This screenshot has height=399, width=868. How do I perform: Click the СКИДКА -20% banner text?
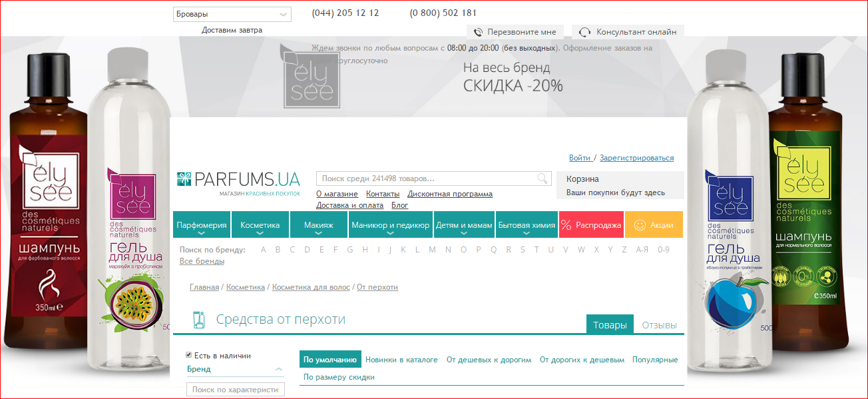513,85
